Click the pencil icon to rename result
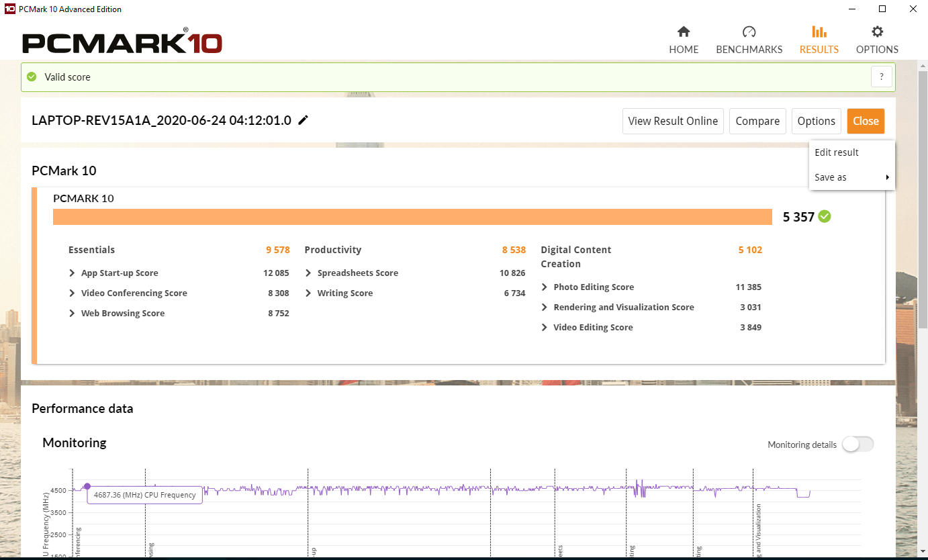 304,120
